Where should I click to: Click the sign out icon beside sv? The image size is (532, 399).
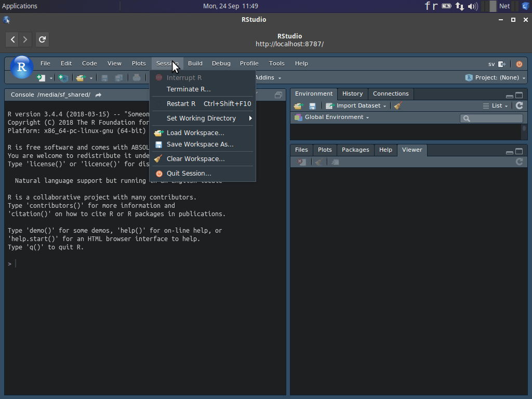[502, 64]
